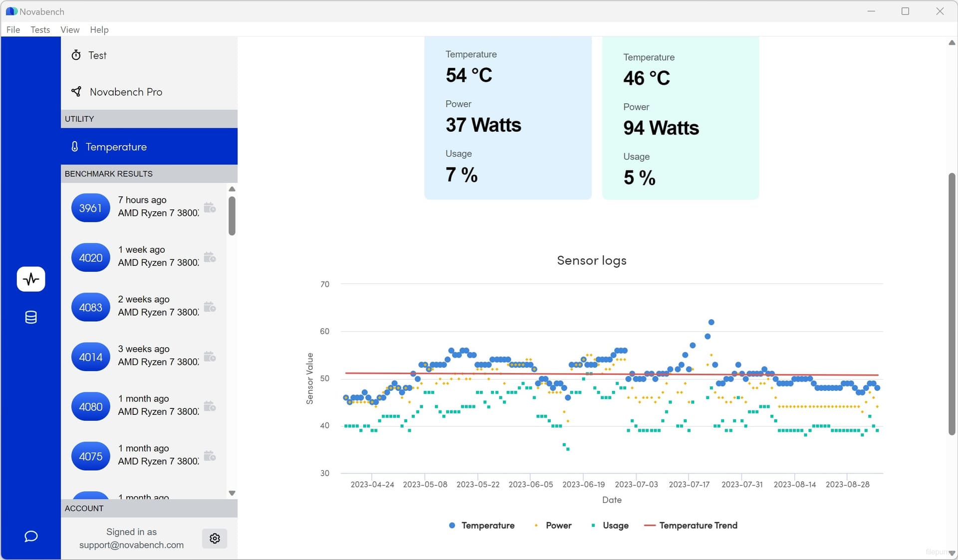Toggle Usage series in chart legend
Screen dimensions: 958x560
click(610, 525)
